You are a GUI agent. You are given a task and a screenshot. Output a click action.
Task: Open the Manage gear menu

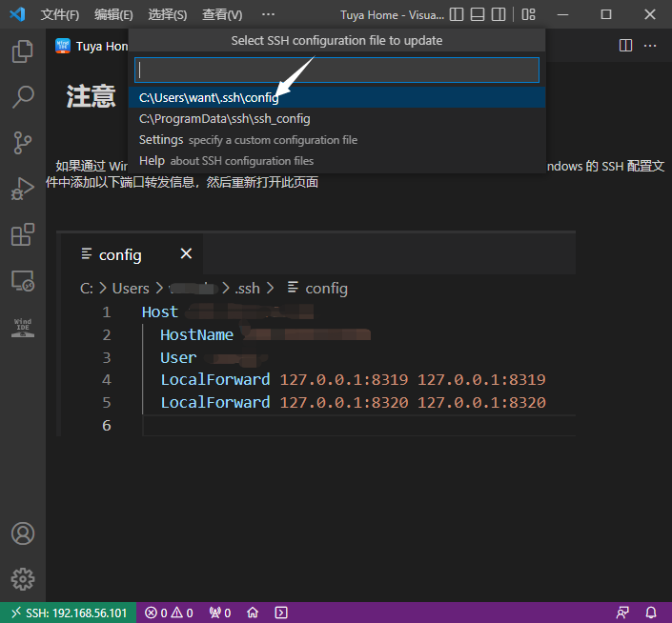pos(22,579)
